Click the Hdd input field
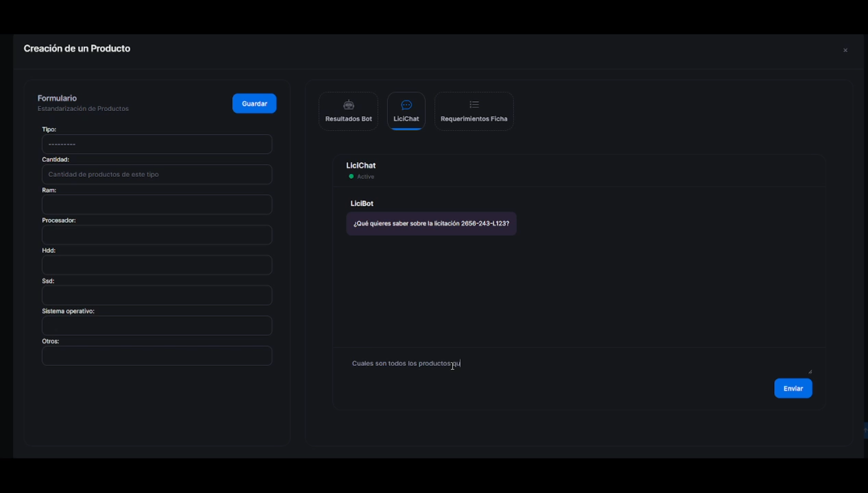 [x=157, y=265]
